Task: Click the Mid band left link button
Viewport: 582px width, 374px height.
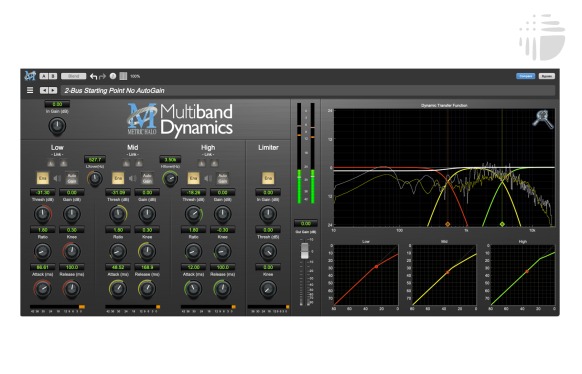Action: [x=126, y=163]
